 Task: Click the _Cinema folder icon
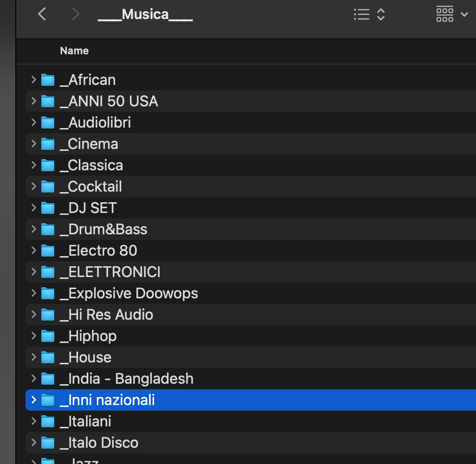48,144
